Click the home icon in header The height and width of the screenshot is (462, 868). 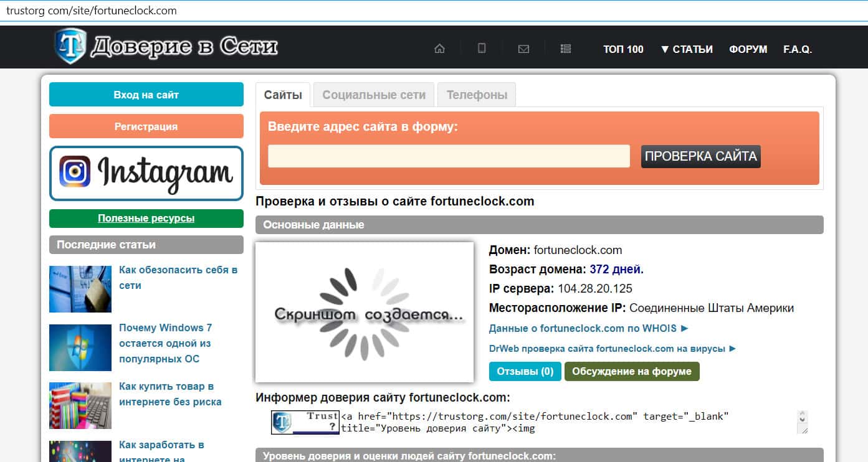[439, 49]
